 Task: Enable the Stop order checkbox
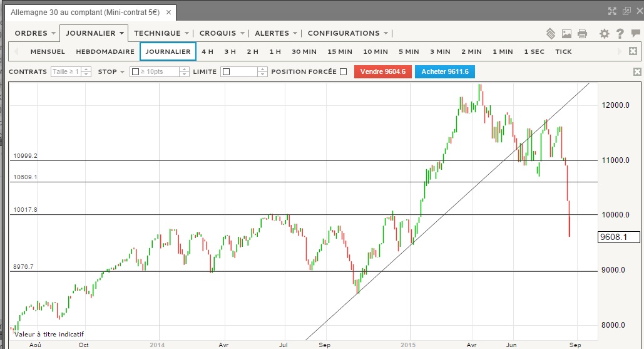coord(135,71)
